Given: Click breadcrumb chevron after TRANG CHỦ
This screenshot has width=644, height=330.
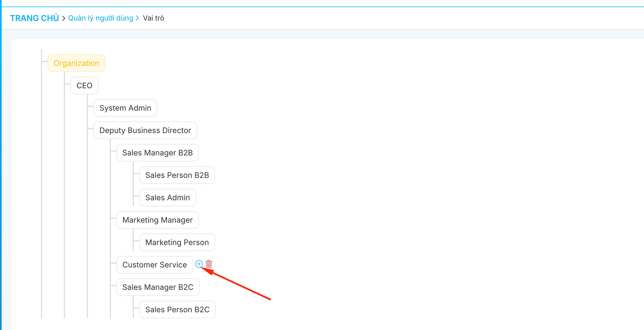Looking at the screenshot, I should [64, 18].
